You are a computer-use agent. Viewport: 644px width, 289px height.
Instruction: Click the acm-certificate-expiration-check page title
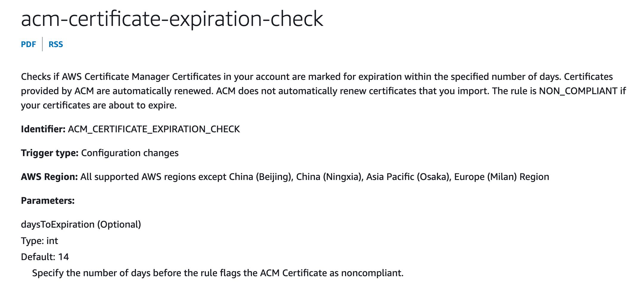point(172,18)
